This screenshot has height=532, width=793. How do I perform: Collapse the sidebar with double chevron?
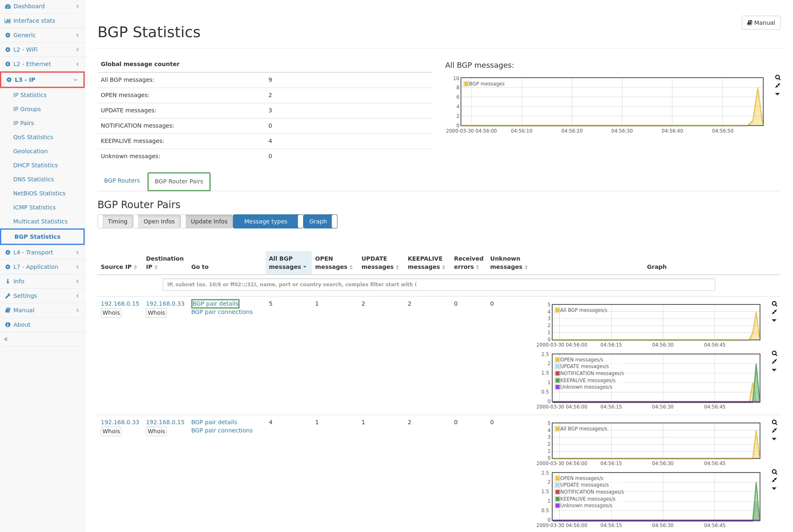(6, 339)
